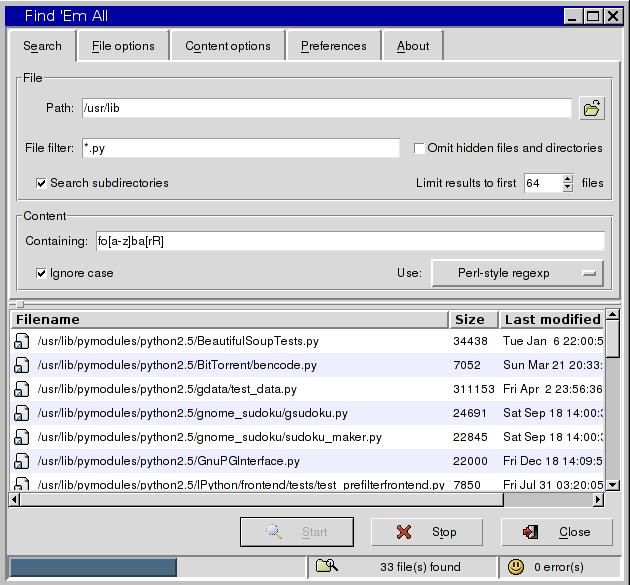Click the files found icon in status bar
This screenshot has width=630, height=585.
pyautogui.click(x=326, y=566)
